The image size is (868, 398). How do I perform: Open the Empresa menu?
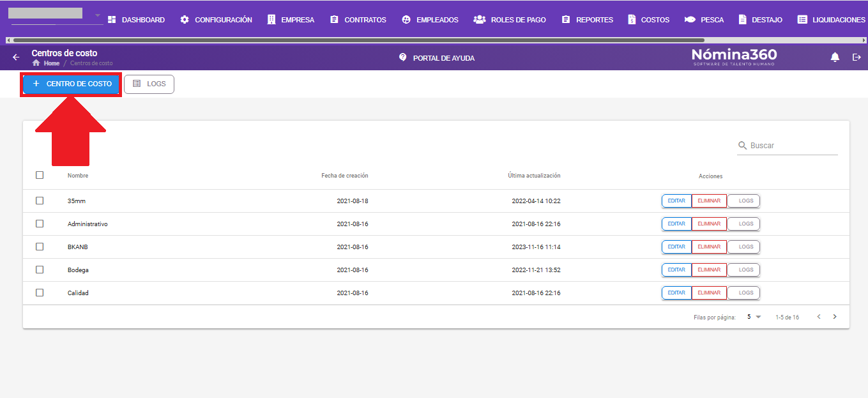[291, 20]
